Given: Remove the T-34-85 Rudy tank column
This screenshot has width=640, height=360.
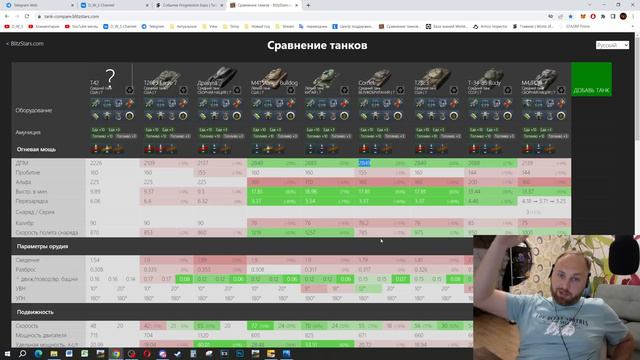Looking at the screenshot, I should 508,90.
